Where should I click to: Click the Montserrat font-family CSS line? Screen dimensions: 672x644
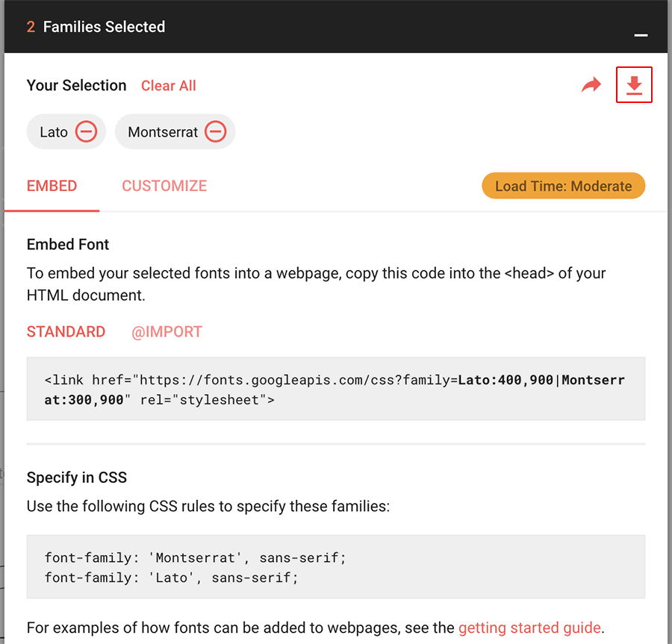(196, 557)
